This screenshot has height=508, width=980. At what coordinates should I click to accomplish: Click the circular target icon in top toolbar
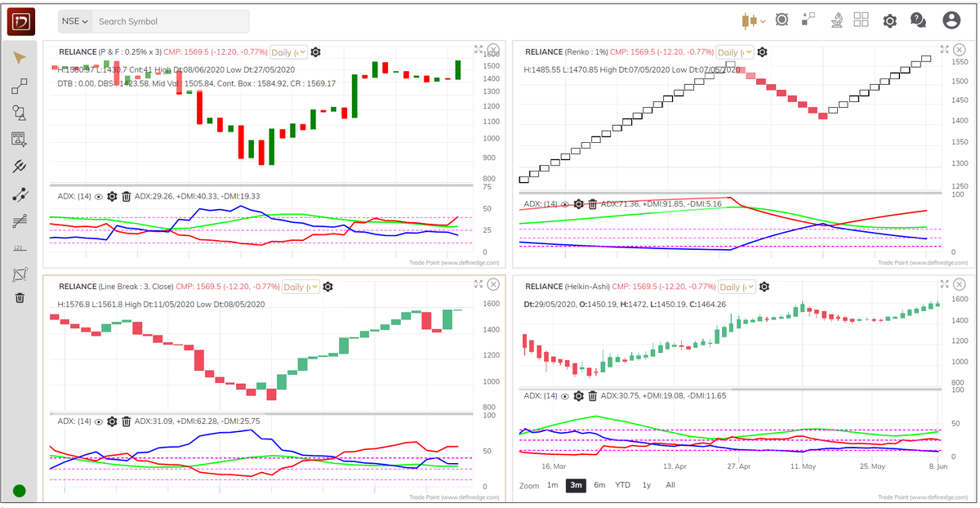782,20
